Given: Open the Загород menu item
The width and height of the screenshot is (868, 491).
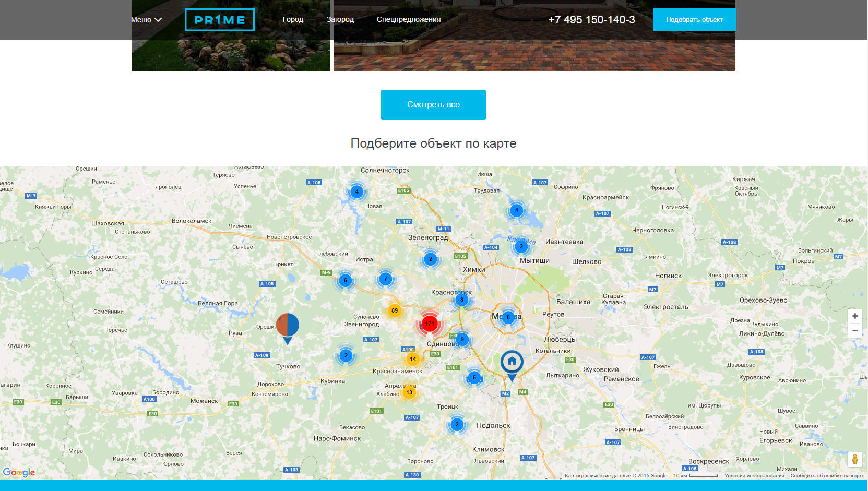Looking at the screenshot, I should tap(340, 19).
